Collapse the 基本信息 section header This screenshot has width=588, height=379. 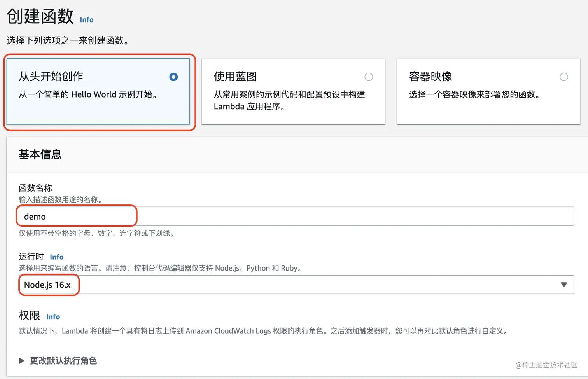pyautogui.click(x=39, y=154)
